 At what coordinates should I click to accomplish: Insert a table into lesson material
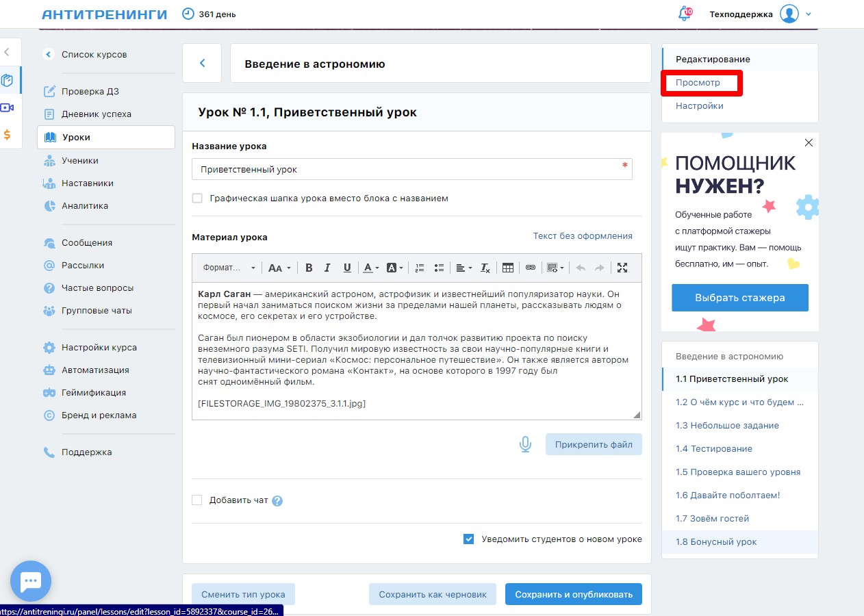coord(507,268)
